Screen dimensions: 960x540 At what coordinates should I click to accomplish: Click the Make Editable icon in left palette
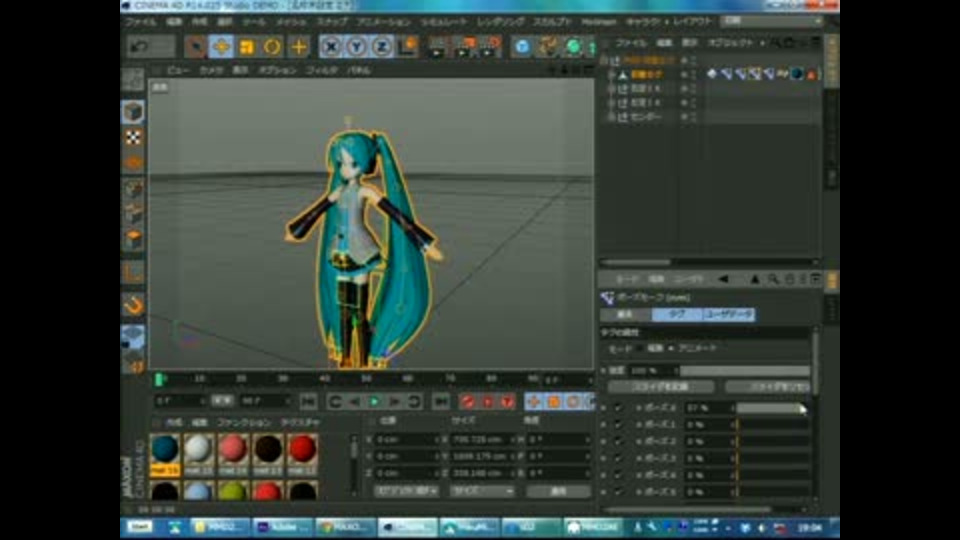tap(133, 79)
